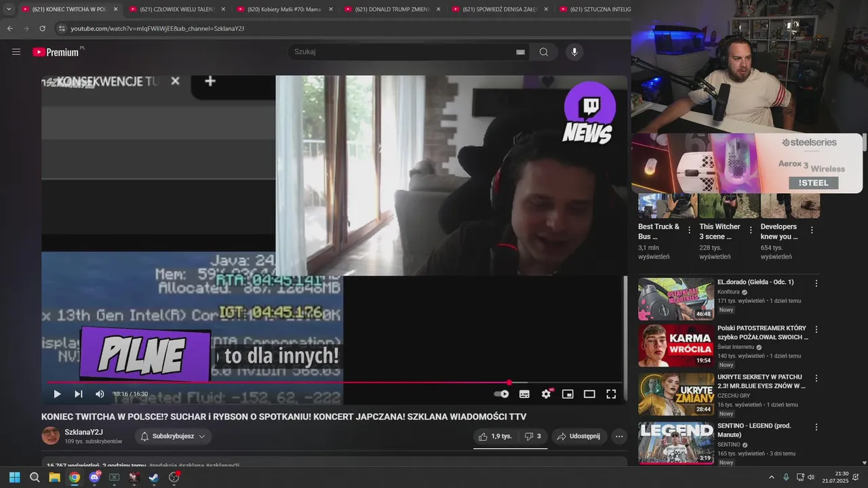Open EL.dorado (Giełda - Odc. 1) thumbnail

pos(676,299)
